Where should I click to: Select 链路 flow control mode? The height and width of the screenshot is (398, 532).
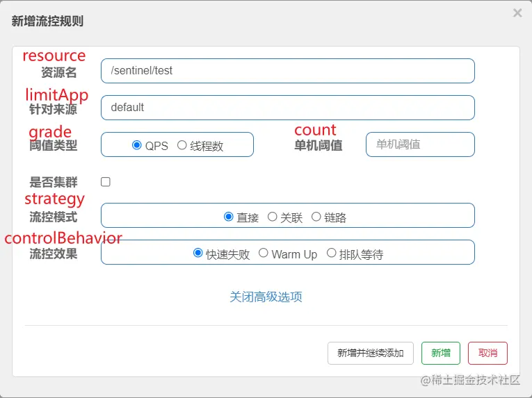click(316, 216)
